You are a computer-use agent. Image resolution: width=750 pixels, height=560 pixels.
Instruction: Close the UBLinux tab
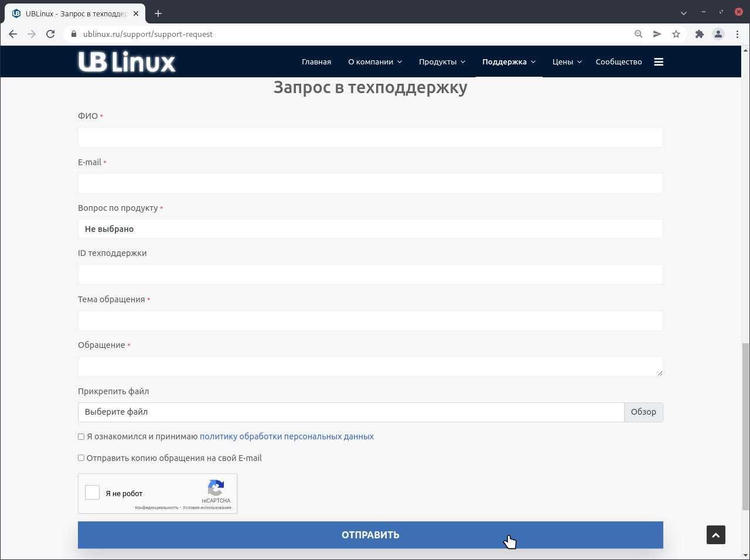[136, 13]
